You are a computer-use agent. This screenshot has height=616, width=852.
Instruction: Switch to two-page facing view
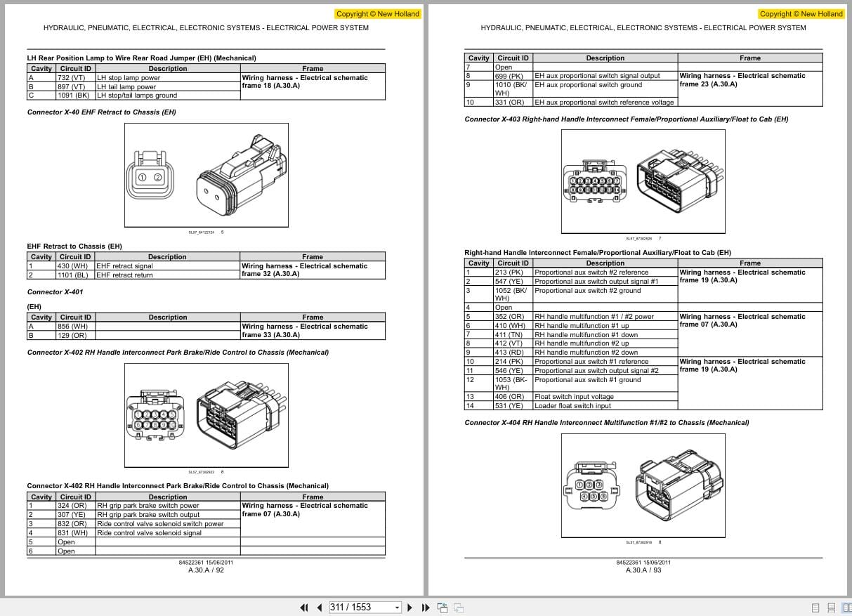point(846,608)
